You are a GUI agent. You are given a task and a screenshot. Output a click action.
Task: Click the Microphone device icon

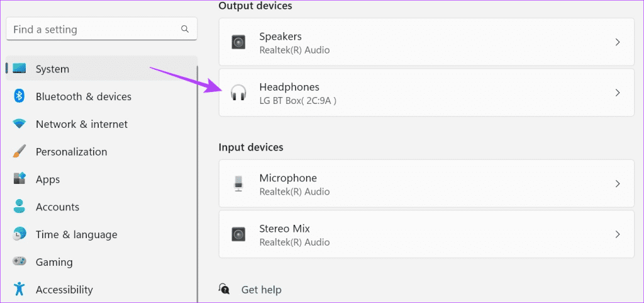(238, 183)
